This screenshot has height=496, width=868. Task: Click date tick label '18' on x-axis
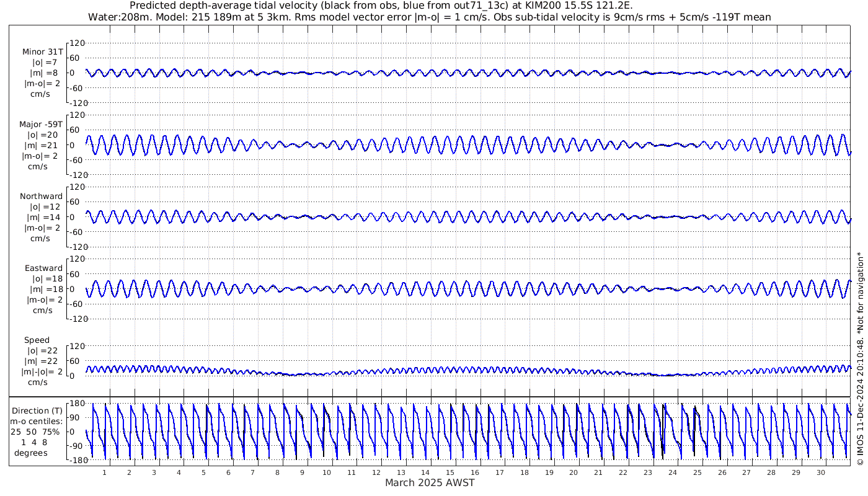525,472
